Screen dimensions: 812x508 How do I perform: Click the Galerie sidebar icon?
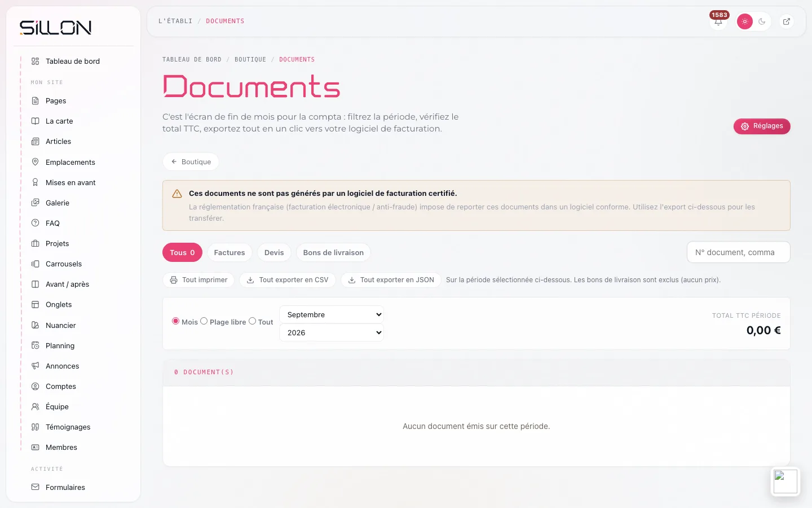click(x=35, y=203)
